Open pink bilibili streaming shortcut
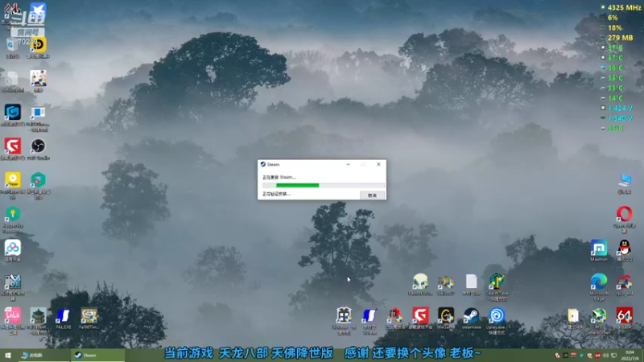644x362 pixels. point(13,319)
